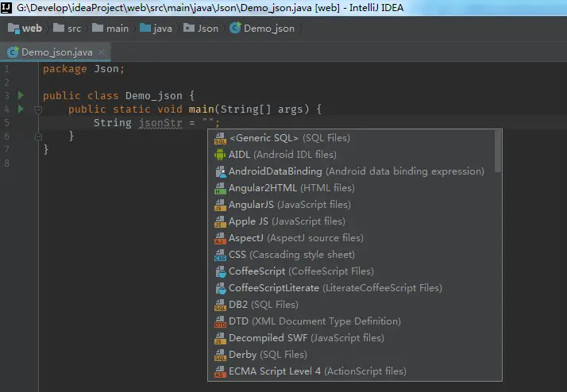This screenshot has width=567, height=392.
Task: Click the Angular2HTML icon
Action: point(220,188)
